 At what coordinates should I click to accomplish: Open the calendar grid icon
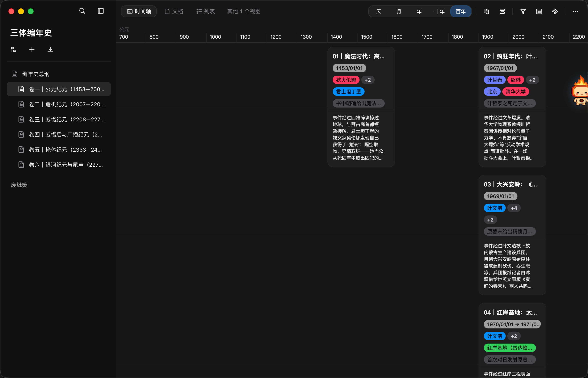(539, 11)
